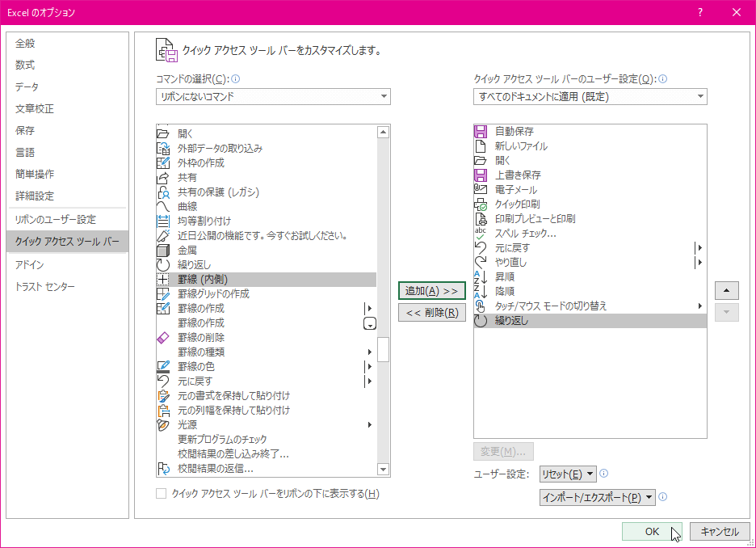Screen dimensions: 756x548
Task: Select the 金属 cube icon
Action: (163, 251)
